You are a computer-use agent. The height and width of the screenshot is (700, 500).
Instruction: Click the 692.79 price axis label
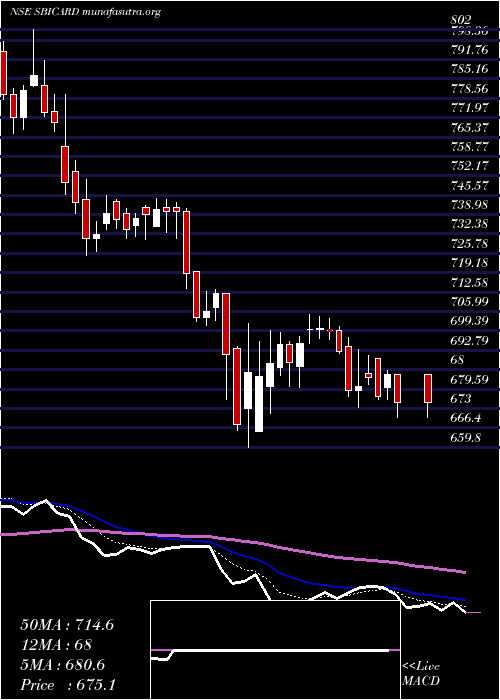point(470,341)
